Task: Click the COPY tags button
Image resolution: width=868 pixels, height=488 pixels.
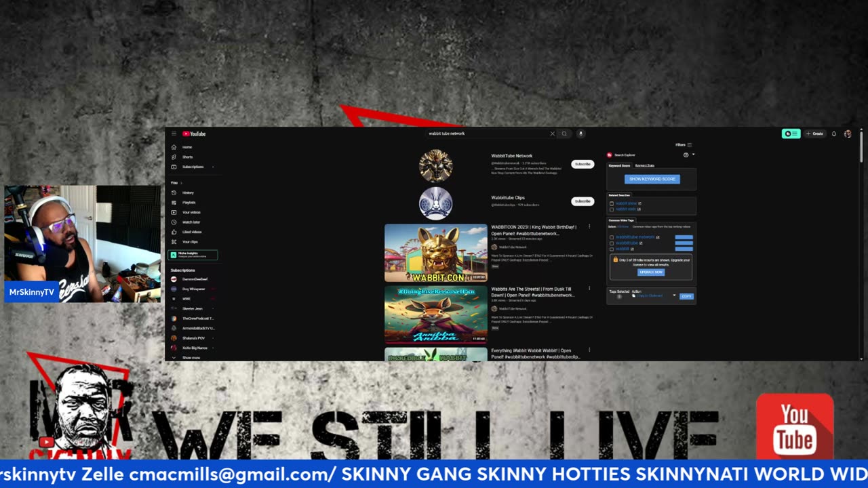Action: click(686, 296)
